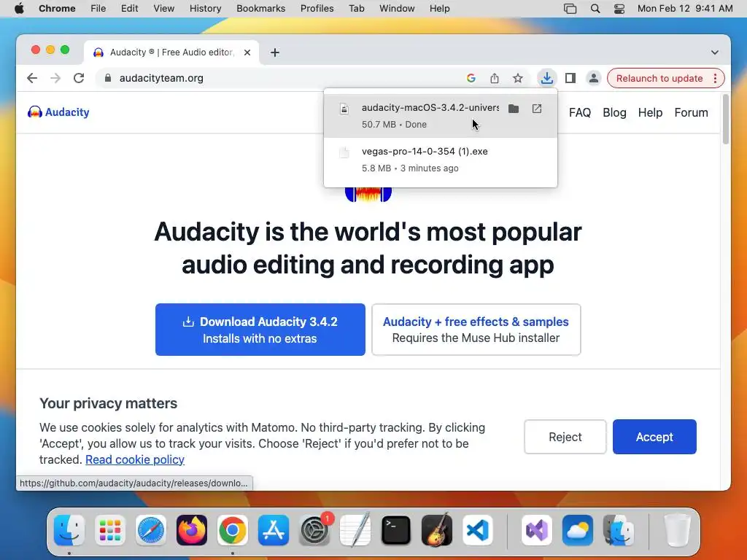Open the FAQ link in site header

[580, 113]
